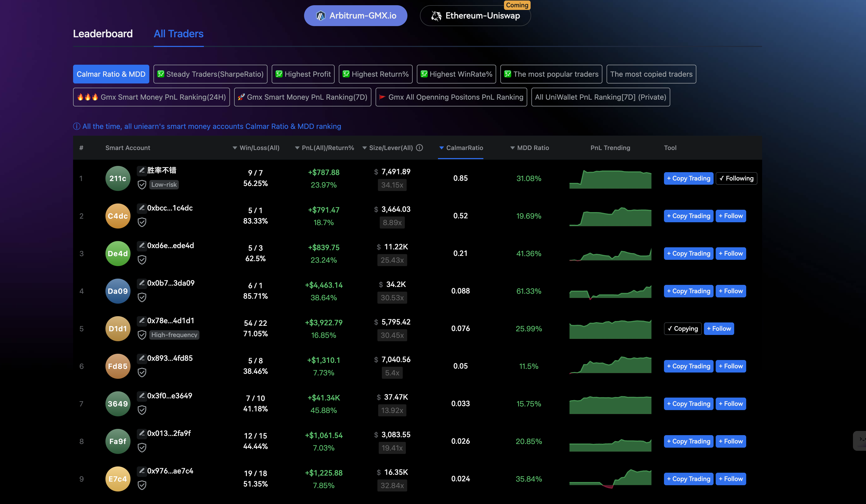Toggle off Copying for account D1d1
This screenshot has width=866, height=504.
coord(683,328)
